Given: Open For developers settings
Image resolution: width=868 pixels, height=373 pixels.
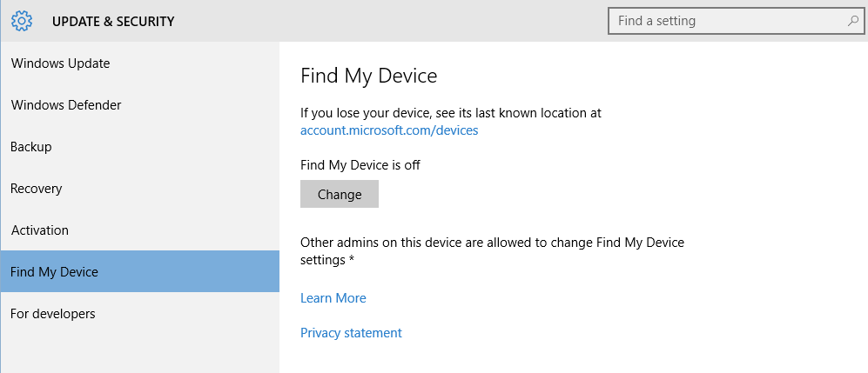Looking at the screenshot, I should tap(53, 314).
